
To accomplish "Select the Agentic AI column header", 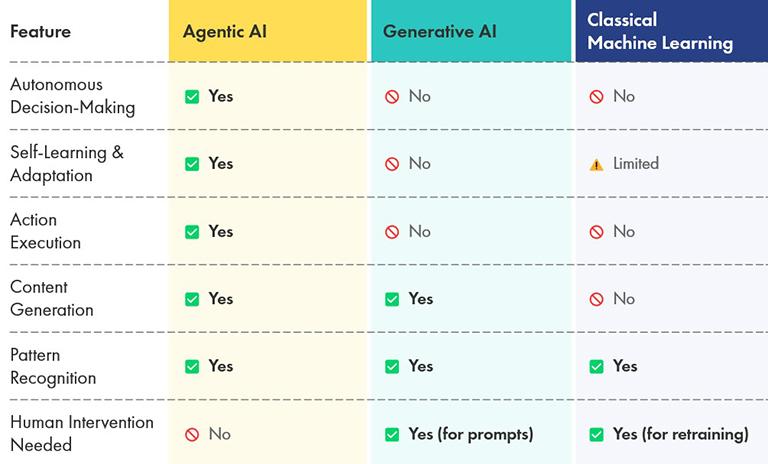I will pyautogui.click(x=267, y=31).
